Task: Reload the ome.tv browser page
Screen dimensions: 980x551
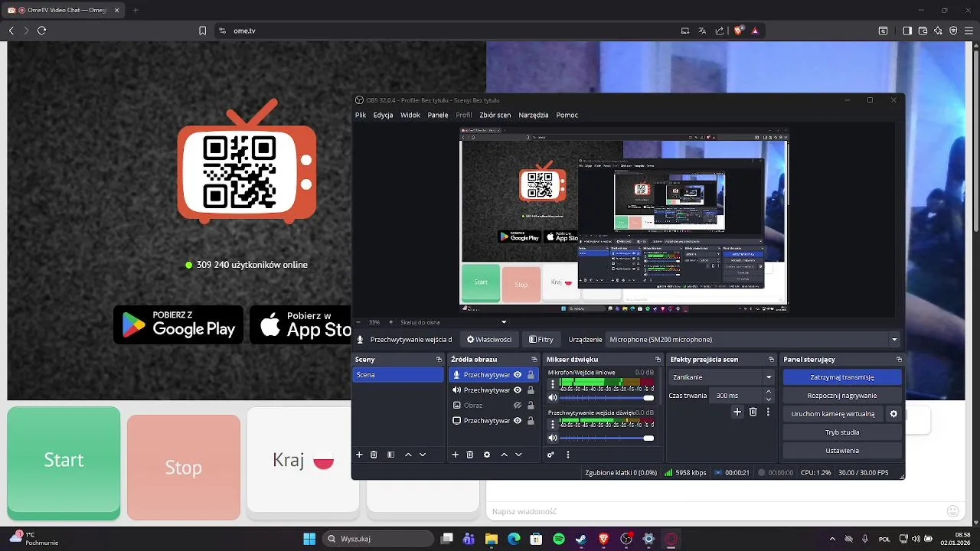Action: point(42,31)
